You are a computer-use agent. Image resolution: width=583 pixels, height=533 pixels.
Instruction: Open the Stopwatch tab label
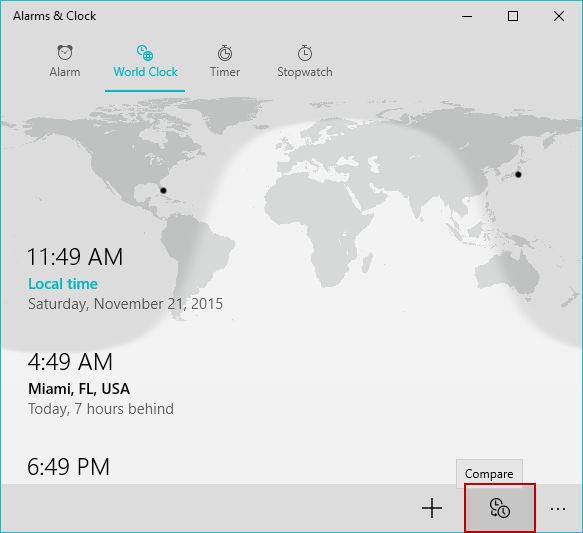point(305,72)
